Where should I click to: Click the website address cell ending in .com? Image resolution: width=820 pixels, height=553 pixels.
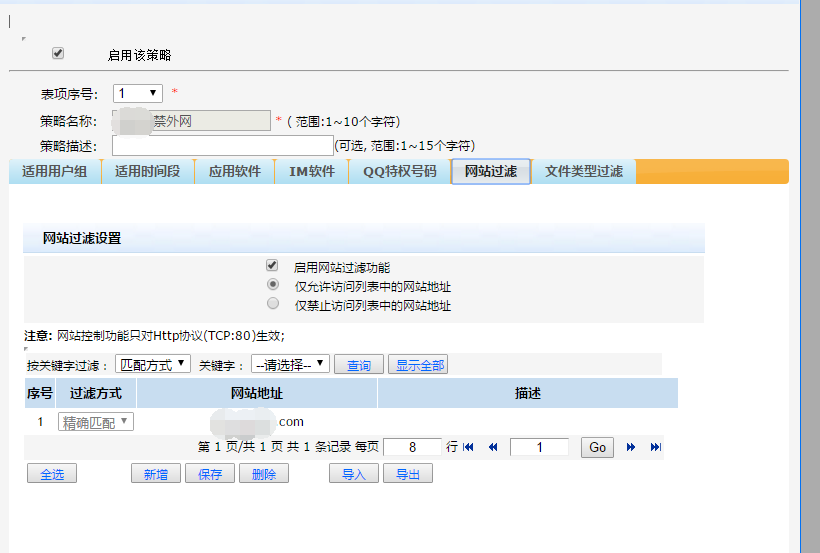(x=257, y=422)
